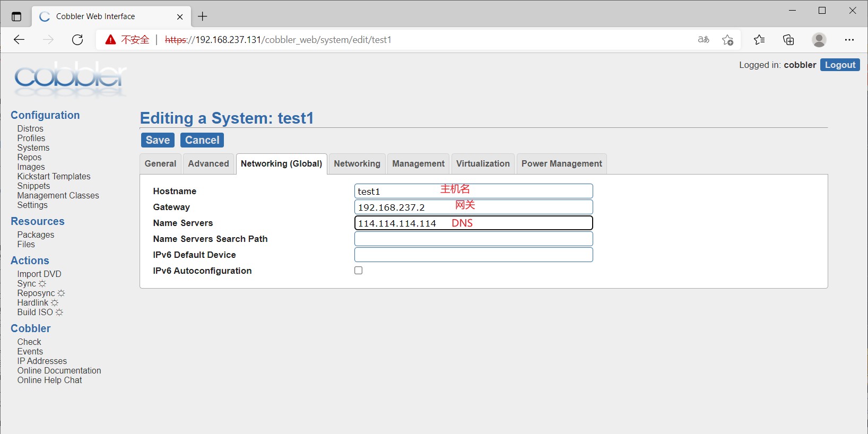868x434 pixels.
Task: Switch to the General tab
Action: click(160, 163)
